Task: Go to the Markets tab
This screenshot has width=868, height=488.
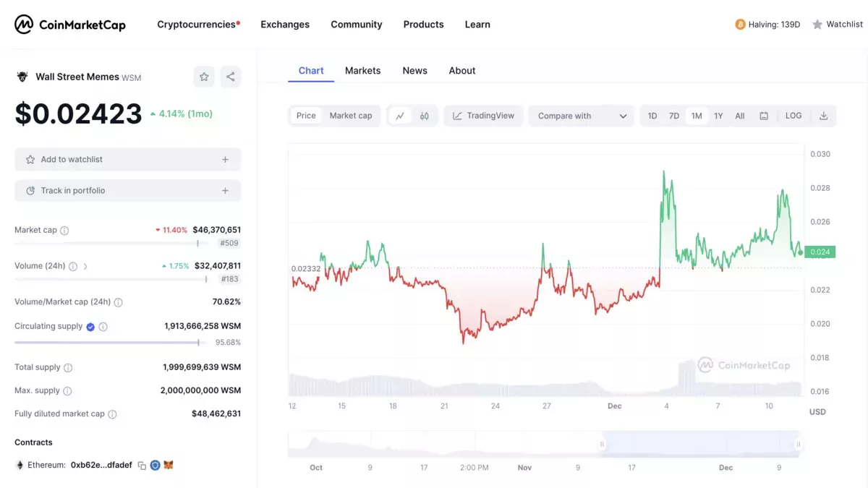Action: (x=362, y=70)
